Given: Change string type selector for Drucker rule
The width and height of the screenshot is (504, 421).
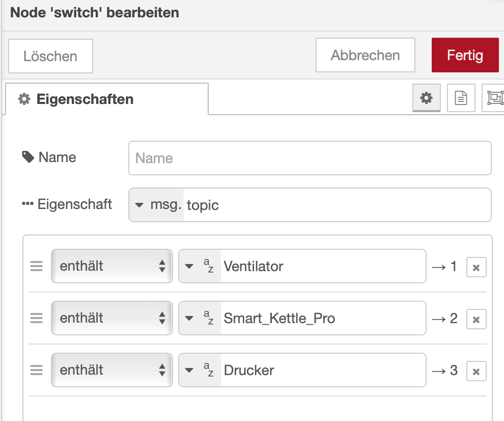Looking at the screenshot, I should (x=200, y=370).
